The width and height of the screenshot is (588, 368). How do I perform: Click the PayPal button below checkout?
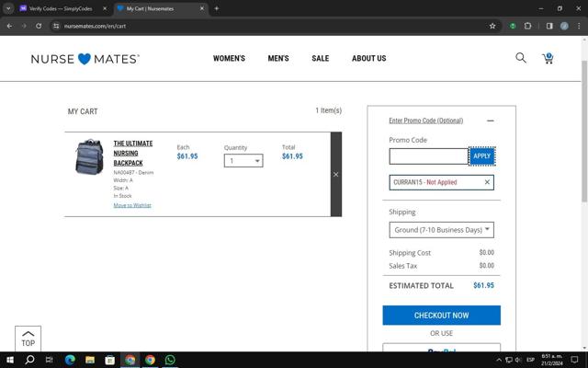click(x=441, y=348)
